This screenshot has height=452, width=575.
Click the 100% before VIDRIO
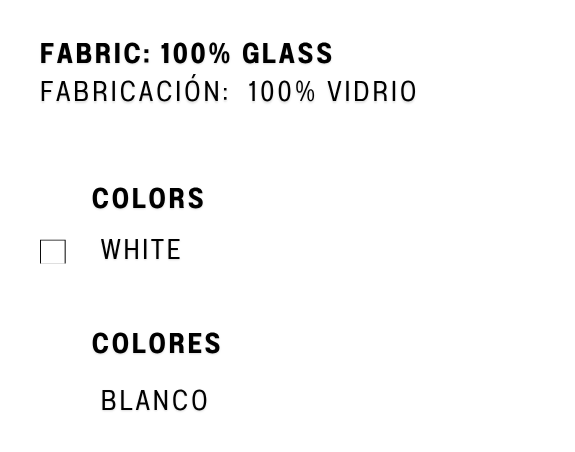coord(281,92)
